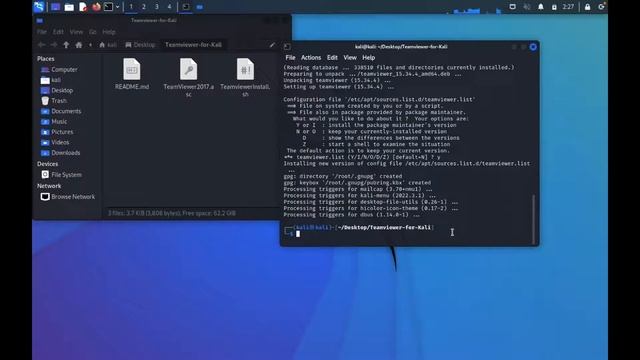640x360 pixels.
Task: Open Music in Places sidebar
Action: tap(54, 122)
